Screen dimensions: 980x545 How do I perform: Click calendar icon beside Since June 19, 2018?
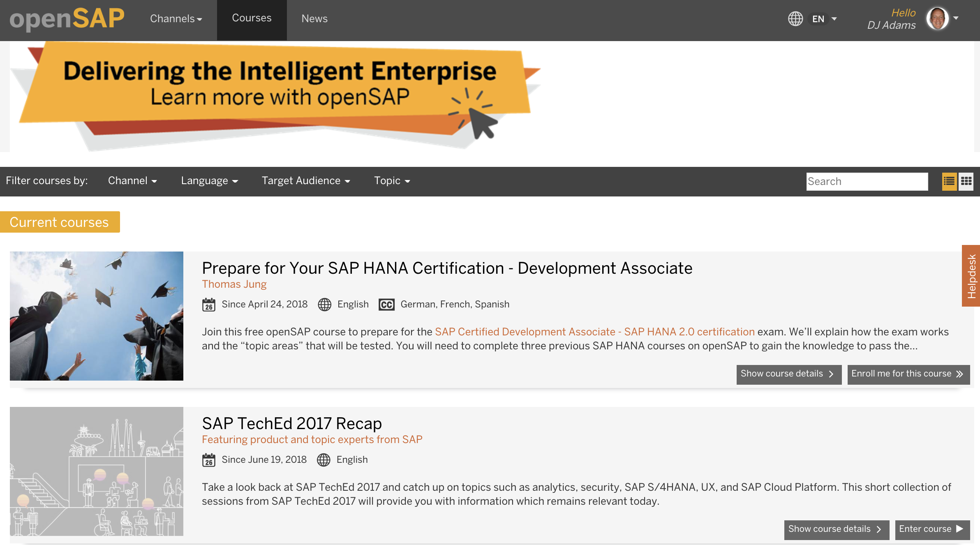(209, 460)
